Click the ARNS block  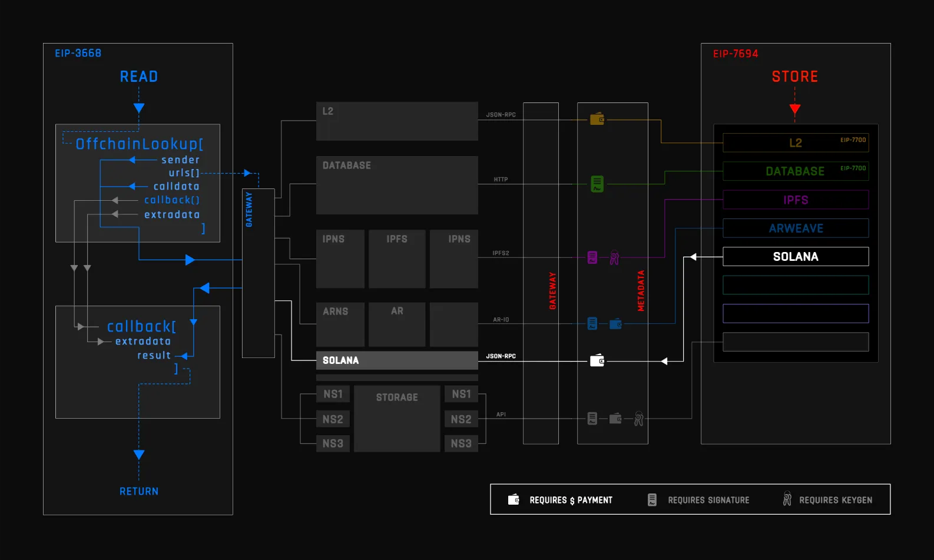point(340,324)
